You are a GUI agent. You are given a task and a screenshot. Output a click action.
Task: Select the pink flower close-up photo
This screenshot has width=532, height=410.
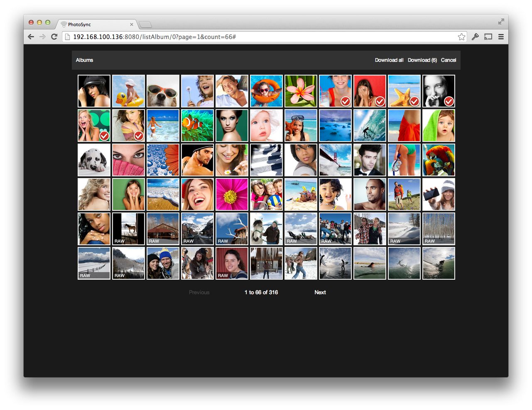click(x=232, y=194)
